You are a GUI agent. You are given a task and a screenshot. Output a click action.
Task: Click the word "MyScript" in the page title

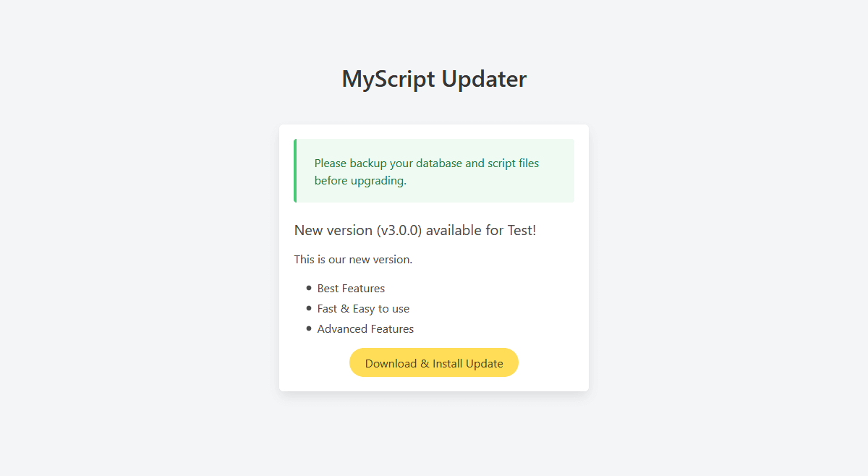point(387,79)
